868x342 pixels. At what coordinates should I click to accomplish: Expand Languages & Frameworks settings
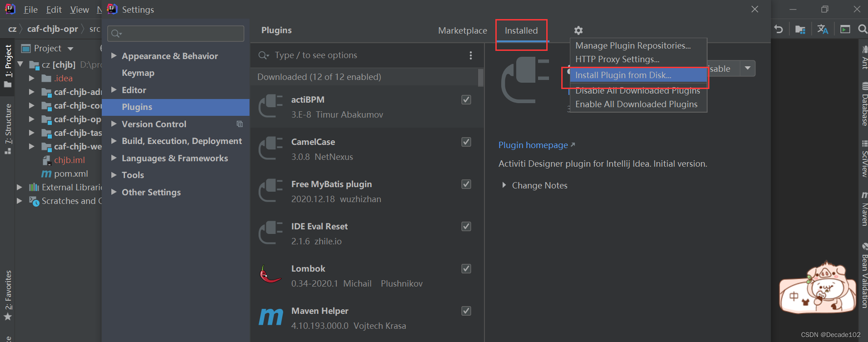(x=114, y=158)
